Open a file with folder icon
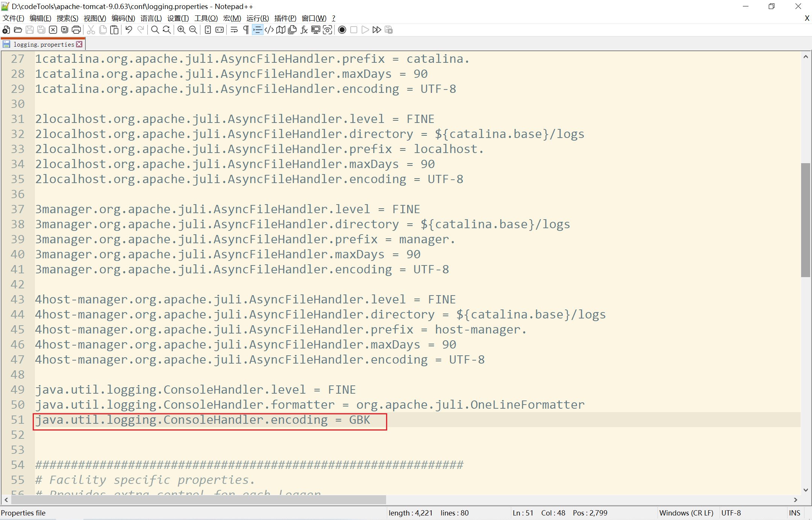Image resolution: width=812 pixels, height=520 pixels. [18, 30]
